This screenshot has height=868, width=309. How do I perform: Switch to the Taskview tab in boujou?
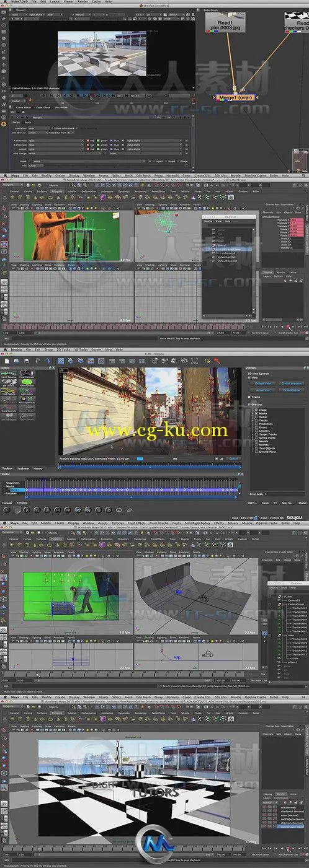click(x=24, y=468)
